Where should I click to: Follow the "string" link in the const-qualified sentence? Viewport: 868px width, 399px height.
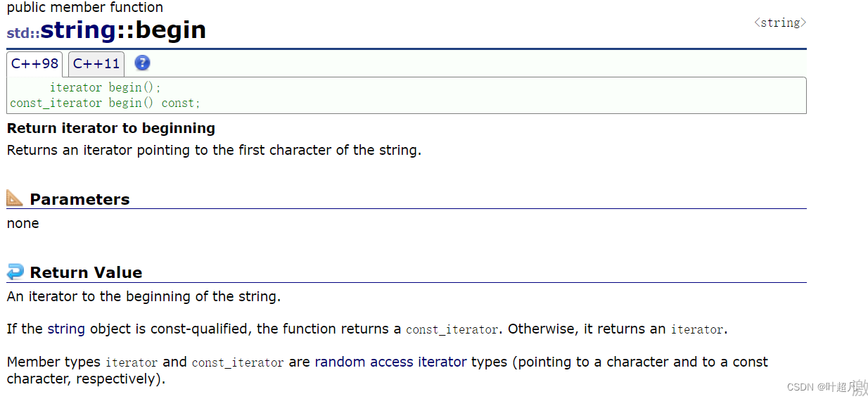66,329
